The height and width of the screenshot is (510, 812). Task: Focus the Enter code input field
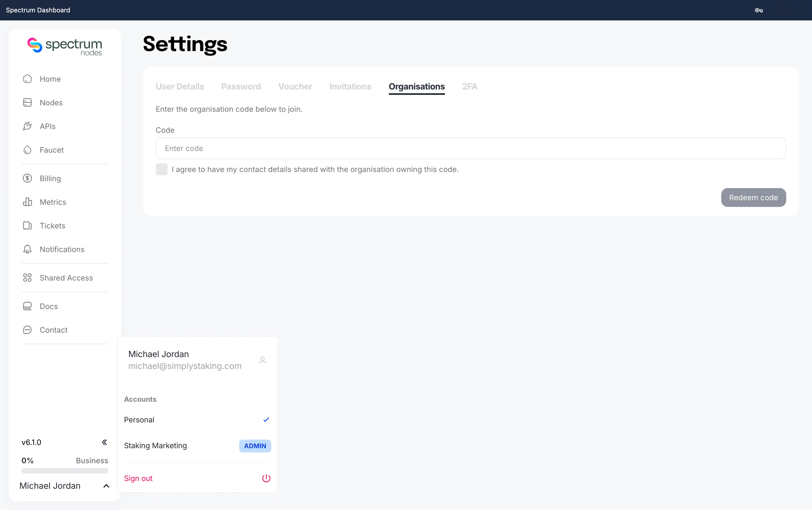(x=470, y=148)
